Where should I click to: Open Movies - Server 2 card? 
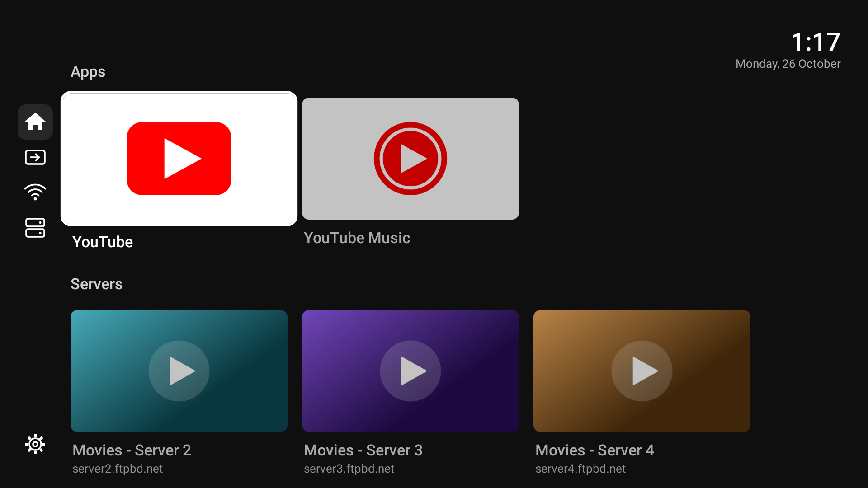[x=179, y=371]
